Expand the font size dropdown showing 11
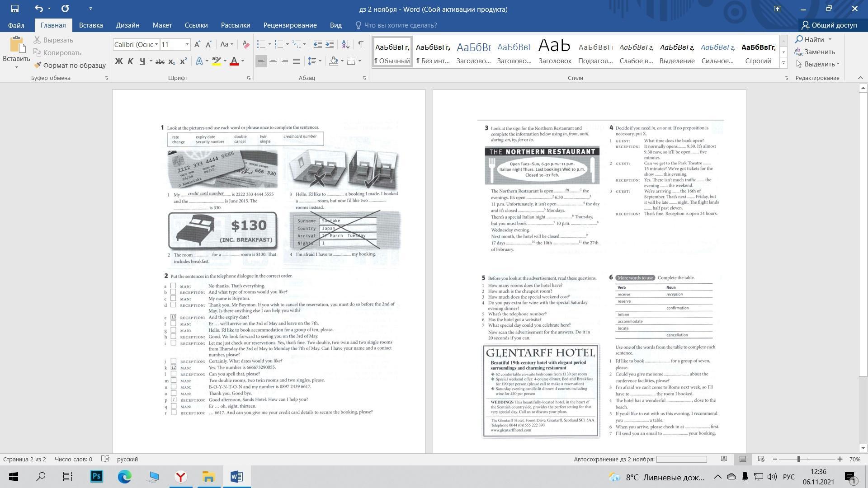The width and height of the screenshot is (868, 488). coord(187,44)
